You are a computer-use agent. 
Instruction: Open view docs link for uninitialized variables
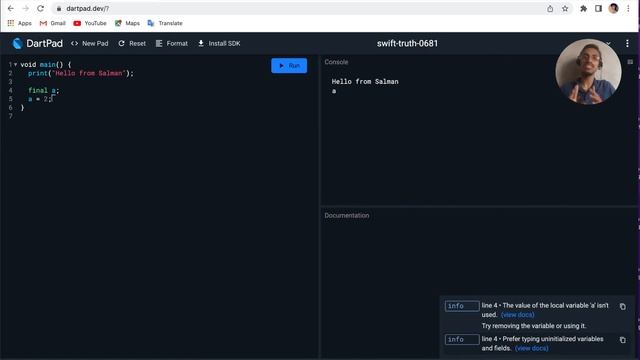pos(531,348)
